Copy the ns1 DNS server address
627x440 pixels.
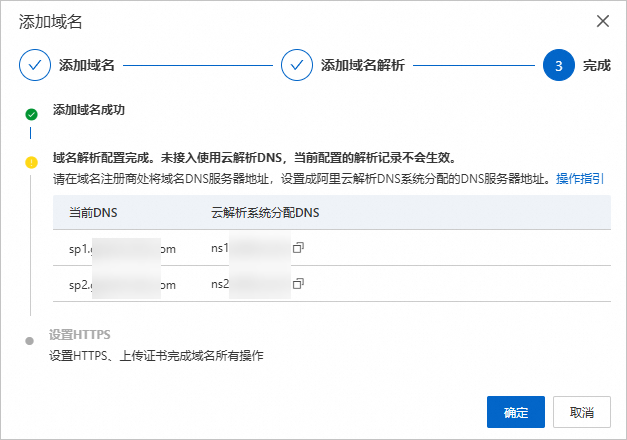click(298, 248)
